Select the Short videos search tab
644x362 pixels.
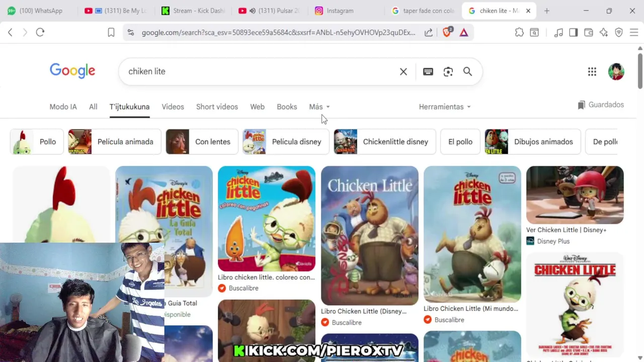tap(217, 107)
